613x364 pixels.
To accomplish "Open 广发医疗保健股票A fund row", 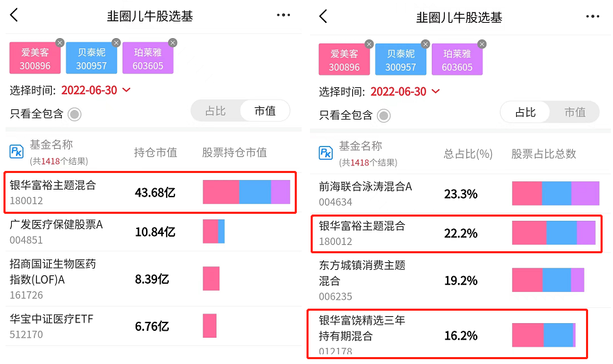I will [154, 232].
